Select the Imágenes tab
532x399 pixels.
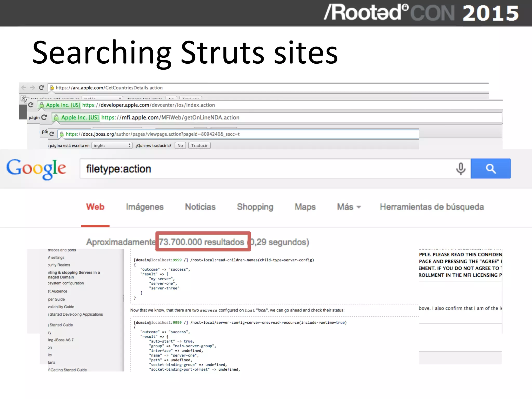[x=145, y=207]
